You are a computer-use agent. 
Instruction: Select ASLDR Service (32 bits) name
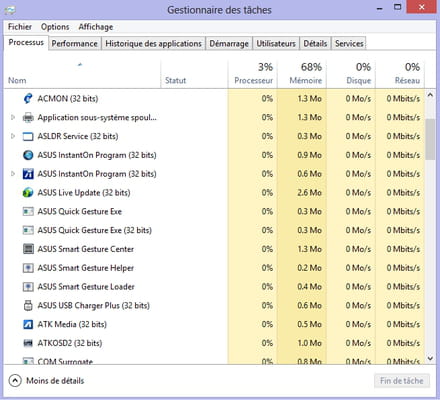[78, 136]
